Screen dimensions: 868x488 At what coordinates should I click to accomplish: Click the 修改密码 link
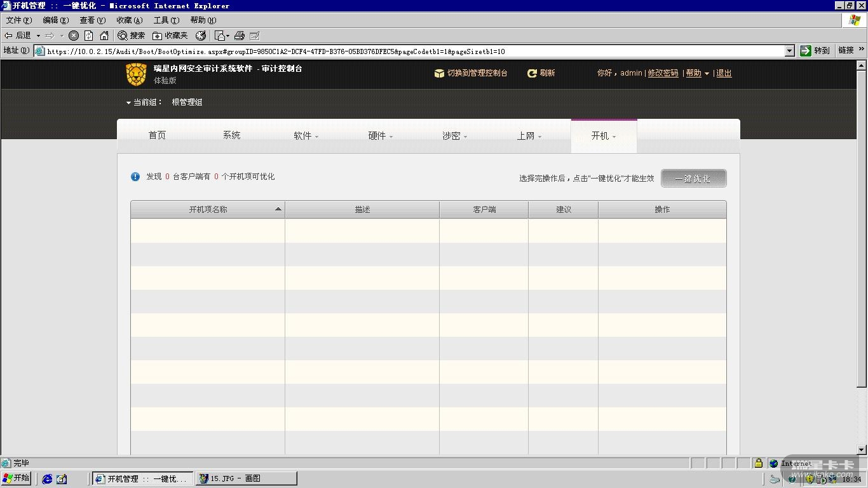(663, 74)
